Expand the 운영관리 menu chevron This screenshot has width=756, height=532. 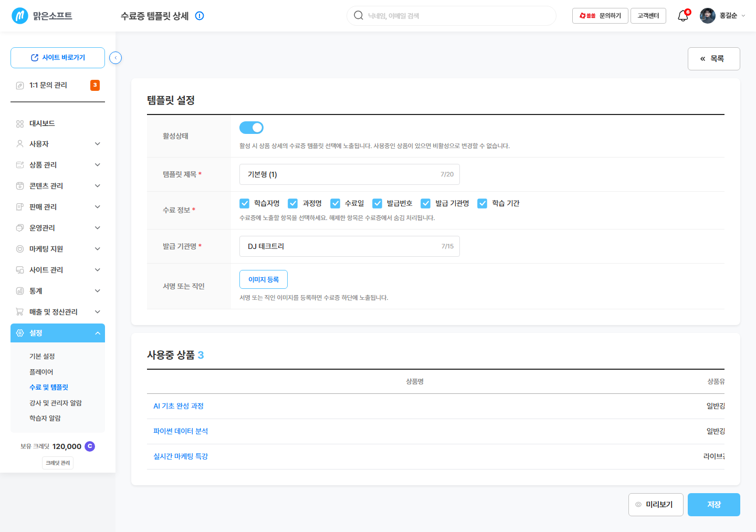(98, 228)
